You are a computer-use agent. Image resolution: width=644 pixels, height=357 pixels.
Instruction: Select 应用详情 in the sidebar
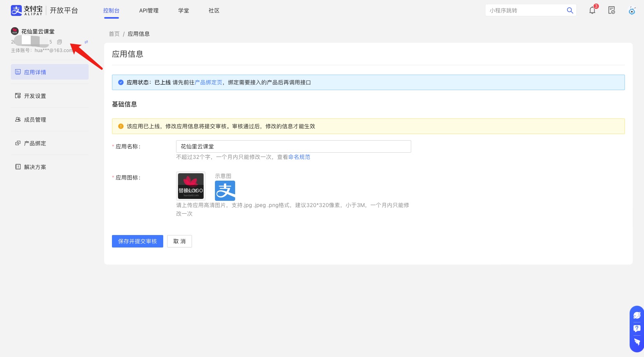pos(50,72)
